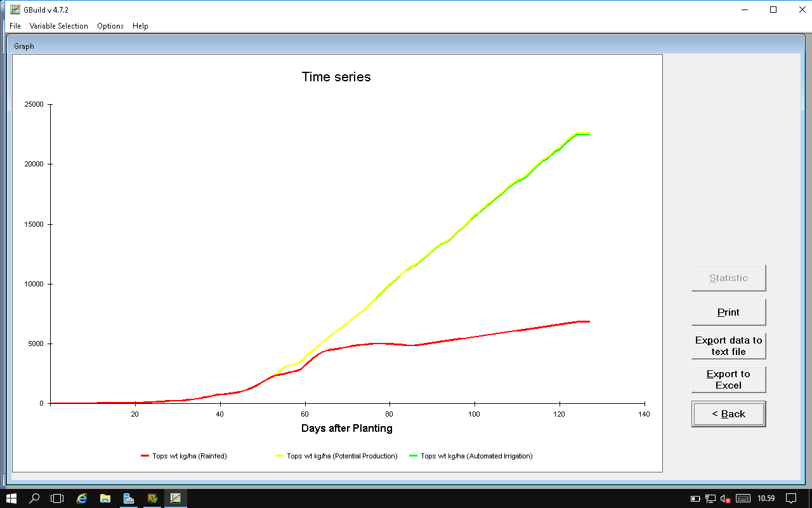Click the GBuild app icon in title bar
The width and height of the screenshot is (812, 508).
tap(15, 10)
